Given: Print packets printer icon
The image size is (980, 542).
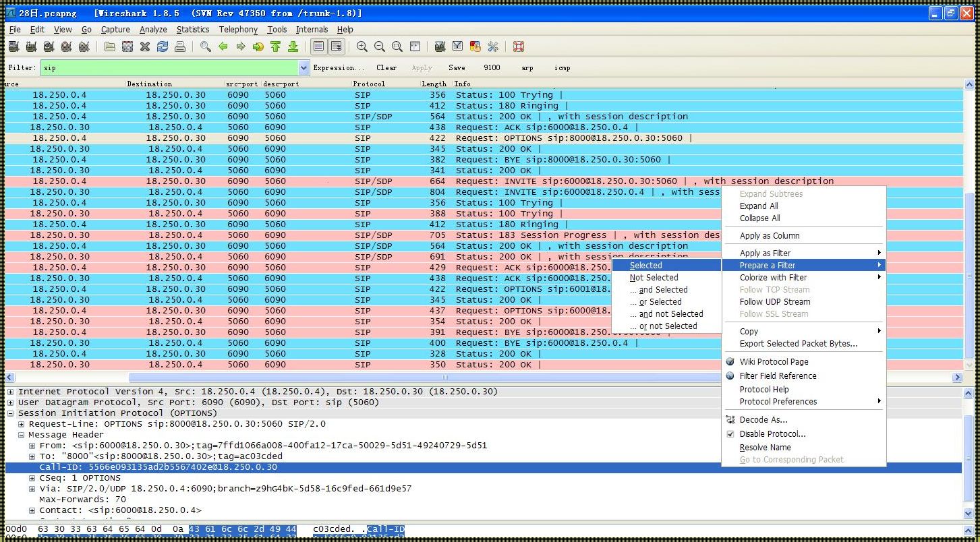Looking at the screenshot, I should 180,47.
